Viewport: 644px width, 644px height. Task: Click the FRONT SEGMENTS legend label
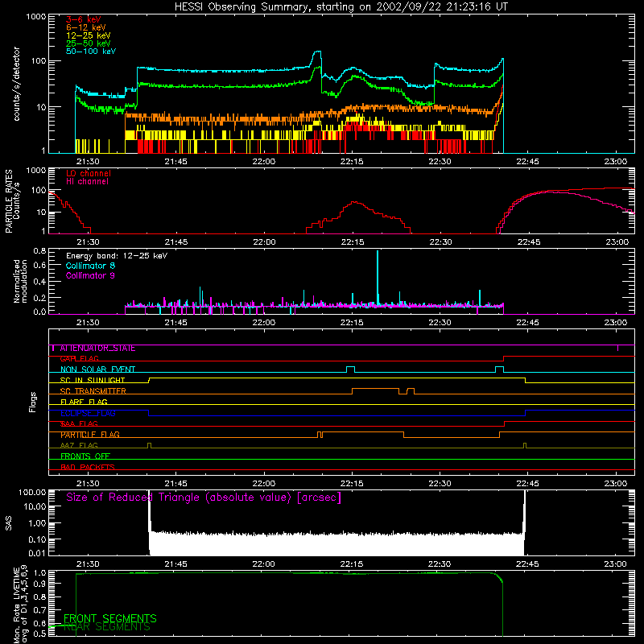(x=109, y=618)
